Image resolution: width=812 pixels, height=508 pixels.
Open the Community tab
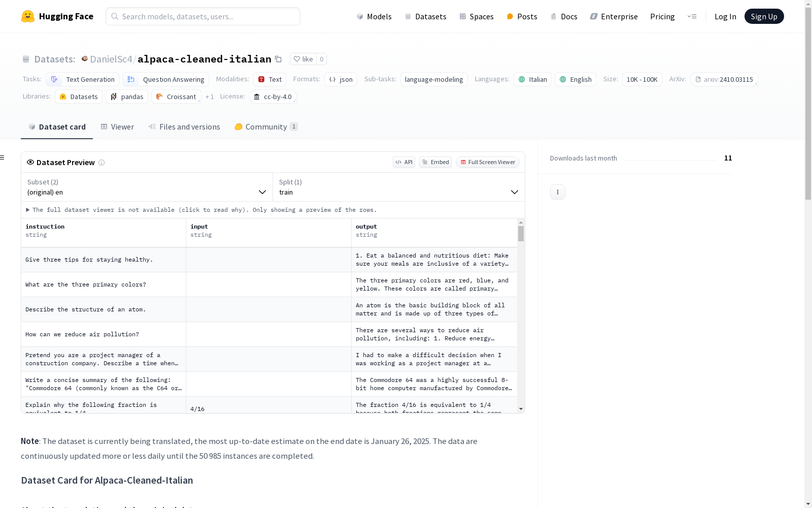point(266,127)
